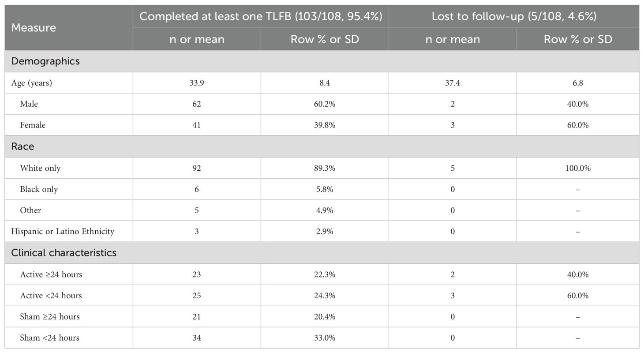Click the 33.0% cell for Sham <24 hours
This screenshot has height=353, width=644.
(x=324, y=338)
